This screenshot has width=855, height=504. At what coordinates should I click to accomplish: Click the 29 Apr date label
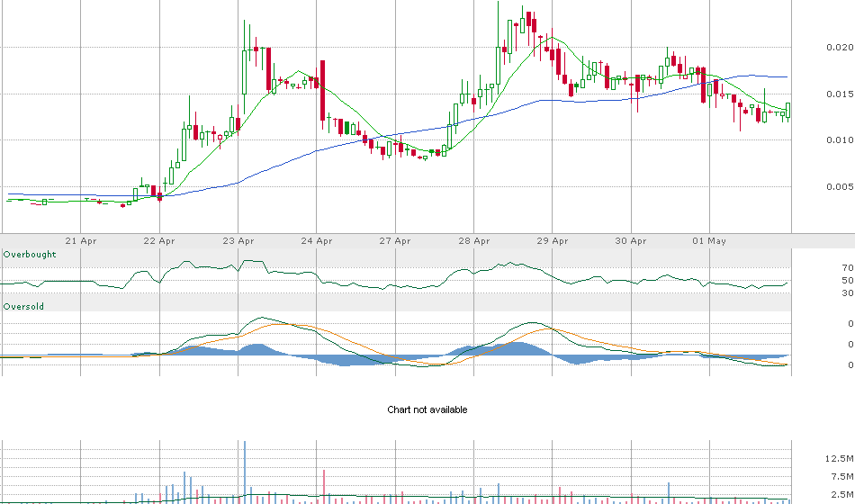coord(553,240)
